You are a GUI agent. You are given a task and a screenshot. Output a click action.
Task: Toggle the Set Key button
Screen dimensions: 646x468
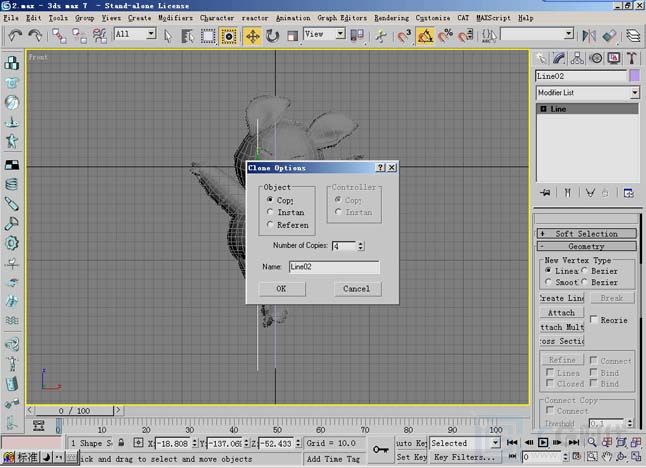pos(411,457)
